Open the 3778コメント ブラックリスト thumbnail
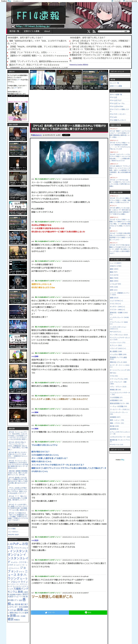This screenshot has width=138, height=644. click(95, 80)
